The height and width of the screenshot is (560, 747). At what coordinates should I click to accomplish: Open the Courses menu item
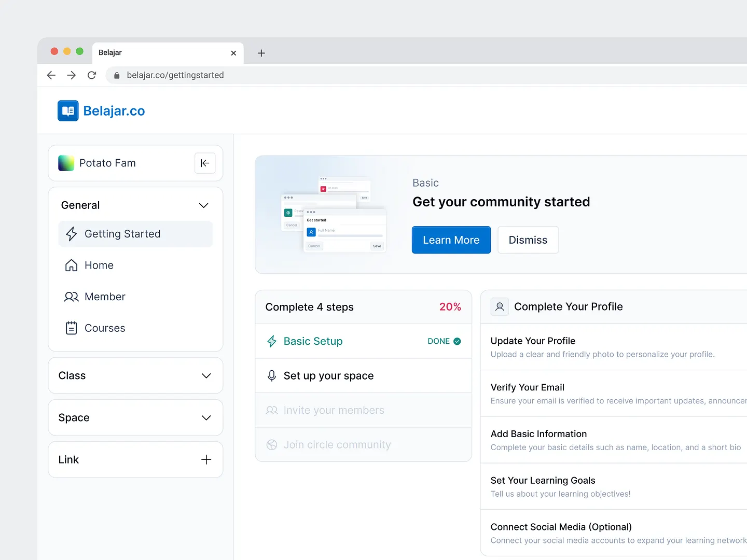coord(135,328)
